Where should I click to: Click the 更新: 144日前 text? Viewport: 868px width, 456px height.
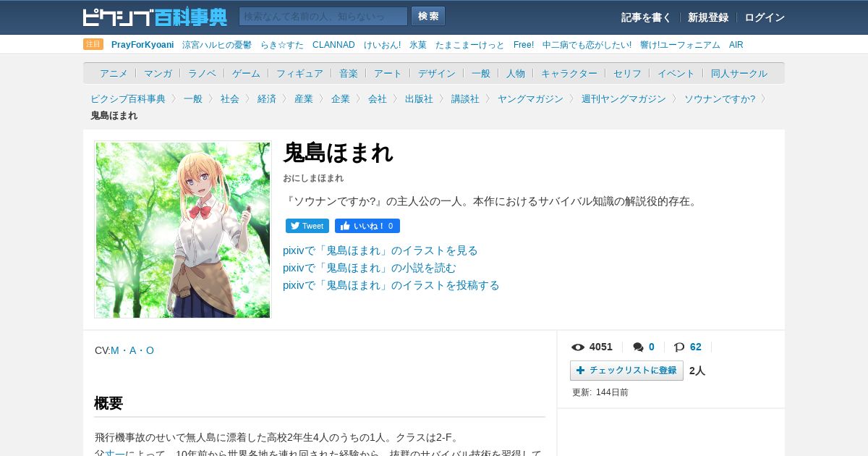pos(600,392)
